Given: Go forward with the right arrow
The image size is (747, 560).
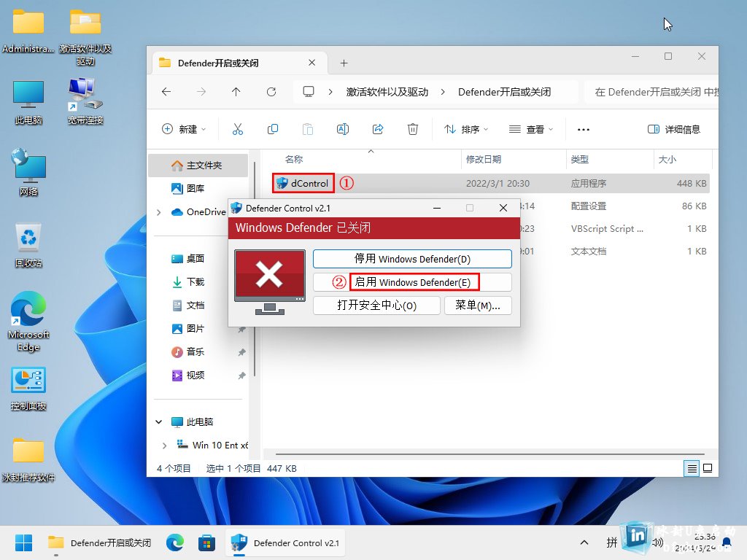Looking at the screenshot, I should 201,91.
